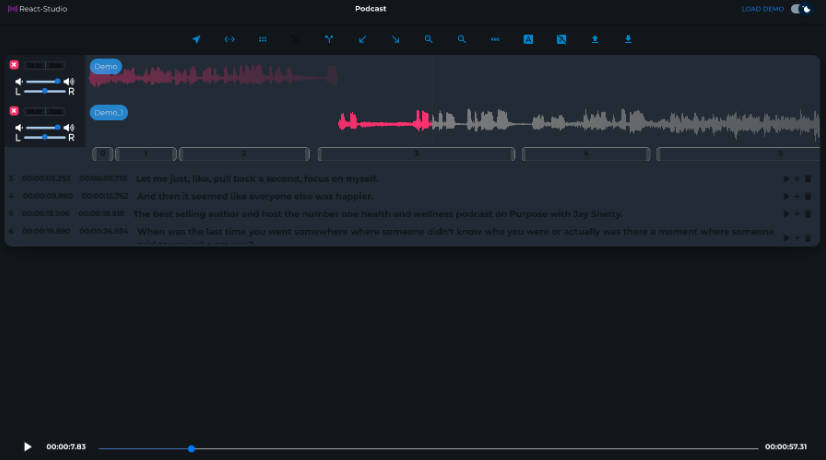
Task: Remove the Demo_1 track with red X
Action: click(14, 111)
